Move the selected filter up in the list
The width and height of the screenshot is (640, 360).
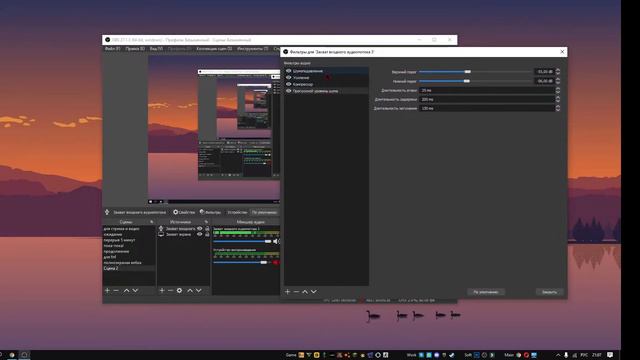(x=305, y=291)
